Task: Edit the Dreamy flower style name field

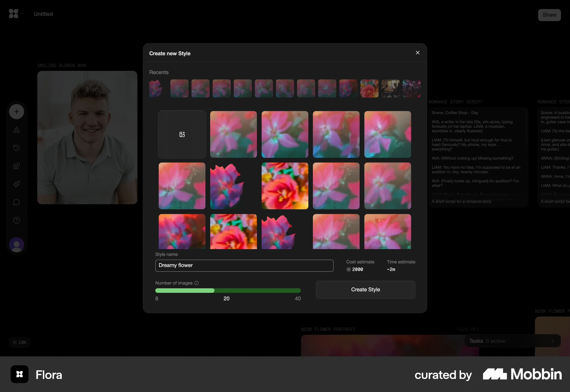Action: click(244, 265)
